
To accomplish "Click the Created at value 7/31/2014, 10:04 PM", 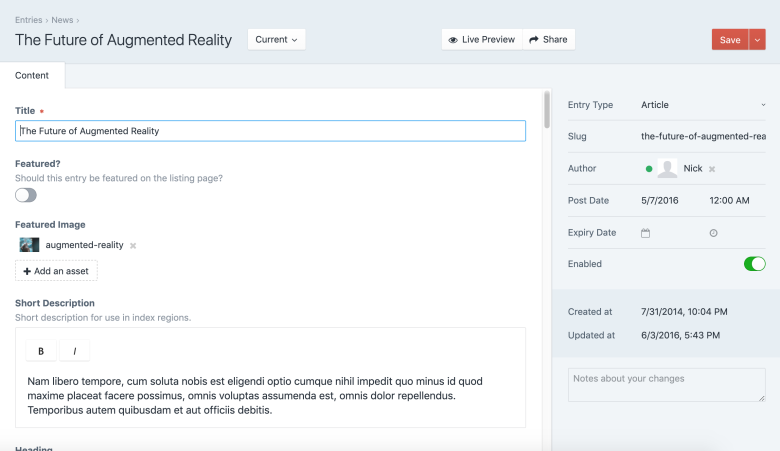I will pyautogui.click(x=684, y=312).
